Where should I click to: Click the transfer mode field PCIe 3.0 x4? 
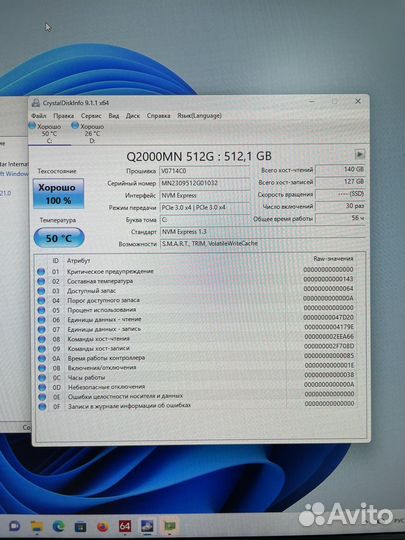205,208
